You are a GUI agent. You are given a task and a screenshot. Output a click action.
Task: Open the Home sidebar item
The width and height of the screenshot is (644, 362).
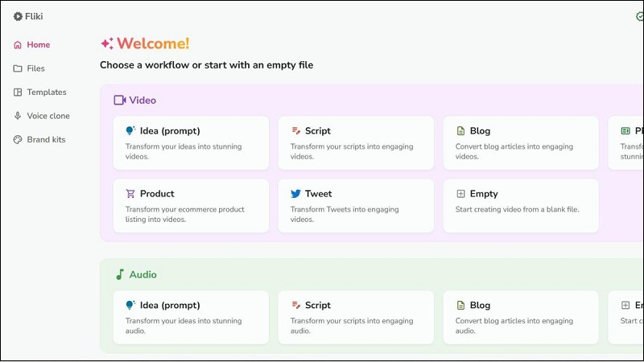[x=38, y=45]
